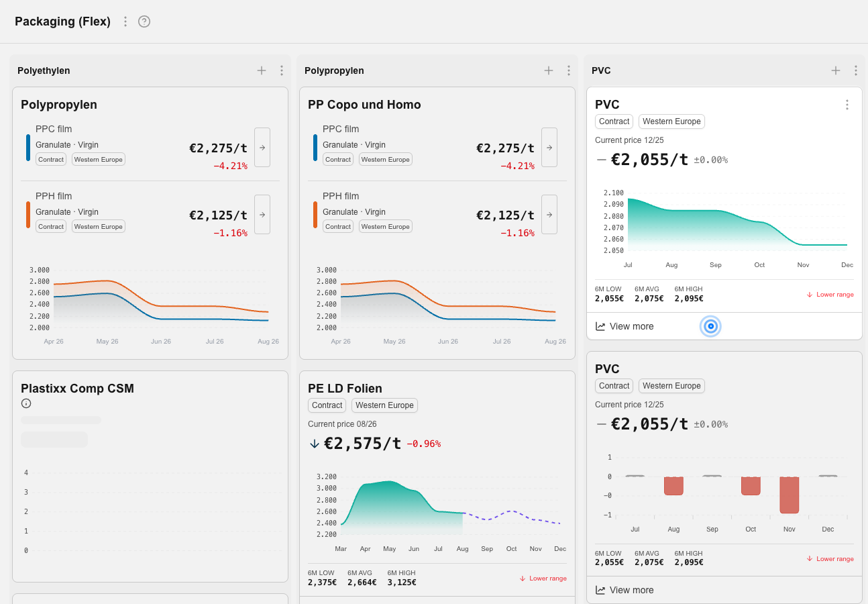Open the Packaging (Flex) three-dot menu

coord(125,21)
